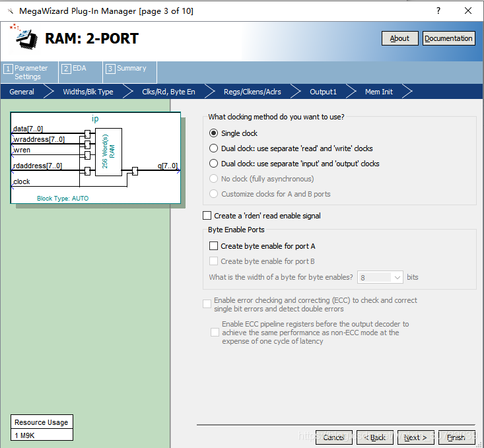This screenshot has height=448, width=484.
Task: Go to the Regs/Clkens/Aclrs step
Action: coord(252,92)
